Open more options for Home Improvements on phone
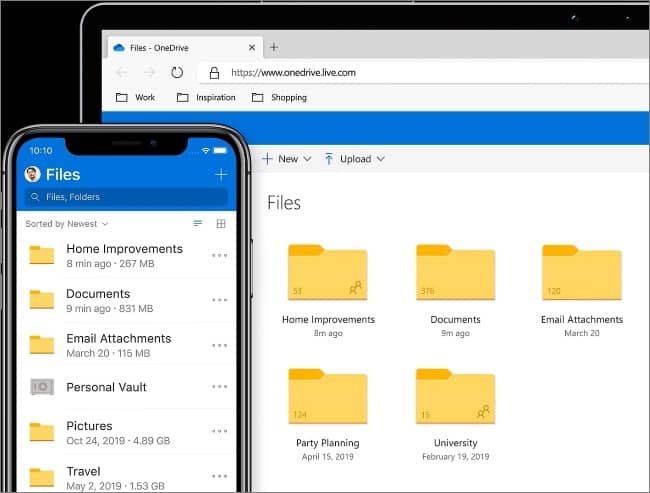The height and width of the screenshot is (493, 650). pos(219,255)
